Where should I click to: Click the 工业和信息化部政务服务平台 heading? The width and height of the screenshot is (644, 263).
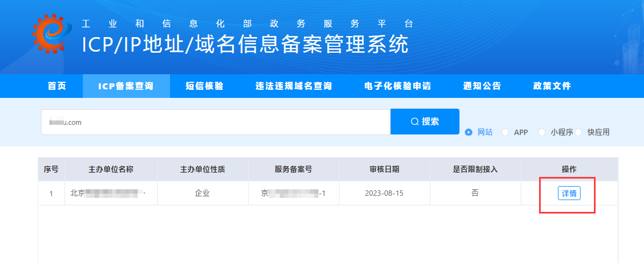pos(247,24)
